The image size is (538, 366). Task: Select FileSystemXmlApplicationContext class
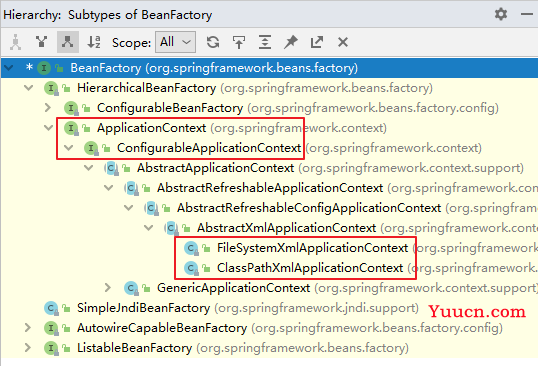coord(313,248)
